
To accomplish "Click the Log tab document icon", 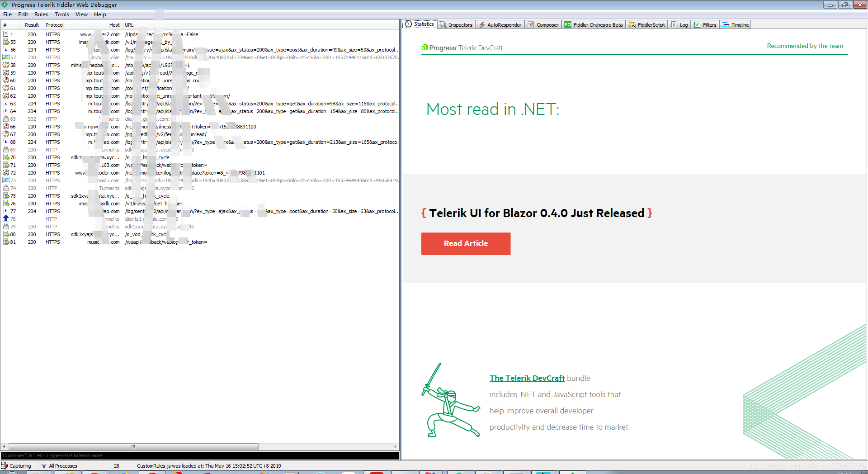I will (674, 25).
